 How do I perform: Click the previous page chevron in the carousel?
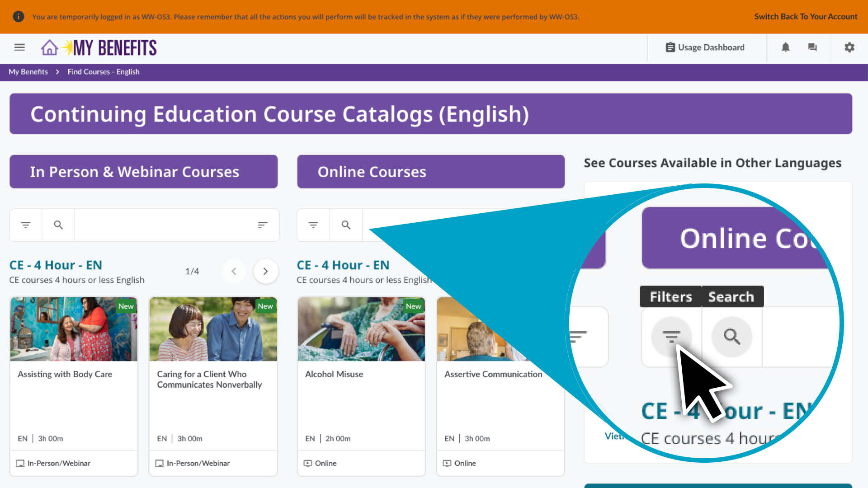(x=234, y=271)
